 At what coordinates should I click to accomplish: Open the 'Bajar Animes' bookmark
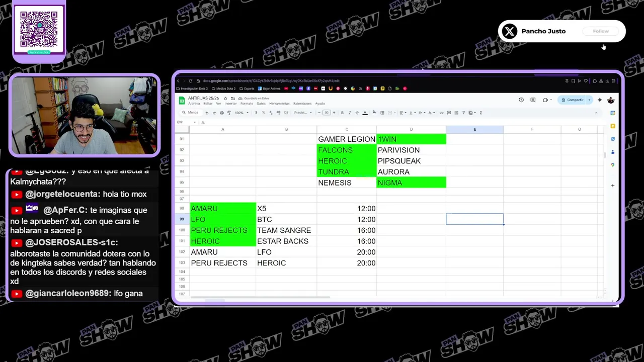(x=269, y=88)
